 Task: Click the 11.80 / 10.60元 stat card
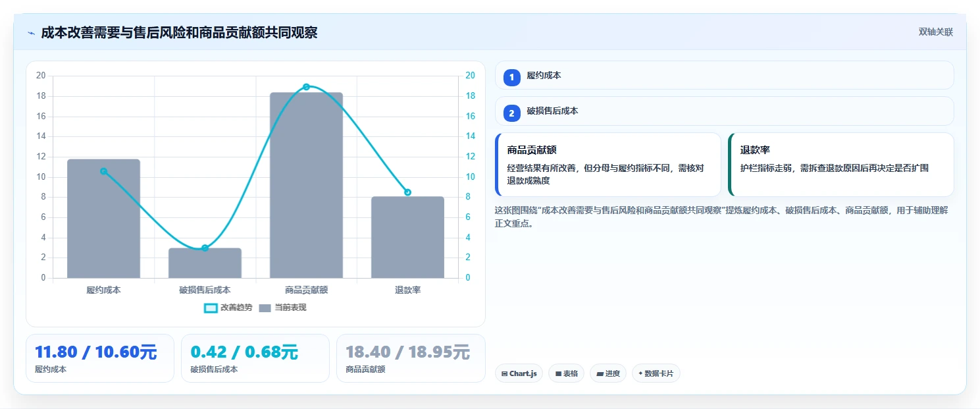(x=100, y=358)
